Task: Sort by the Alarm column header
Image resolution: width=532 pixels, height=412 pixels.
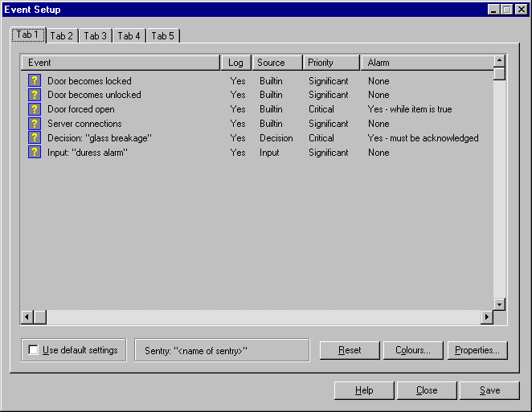Action: point(428,63)
